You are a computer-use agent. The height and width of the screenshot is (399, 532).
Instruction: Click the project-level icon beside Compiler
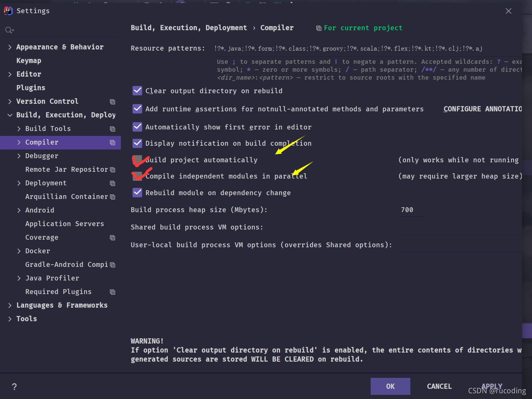pyautogui.click(x=113, y=142)
